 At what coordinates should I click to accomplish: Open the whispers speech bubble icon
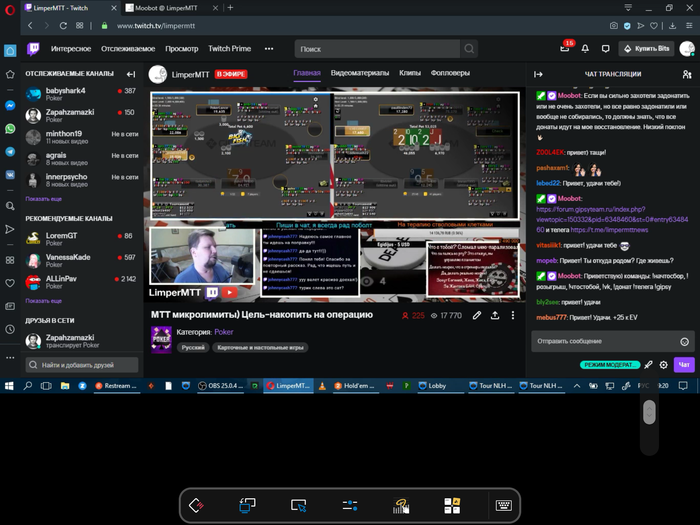(x=605, y=49)
